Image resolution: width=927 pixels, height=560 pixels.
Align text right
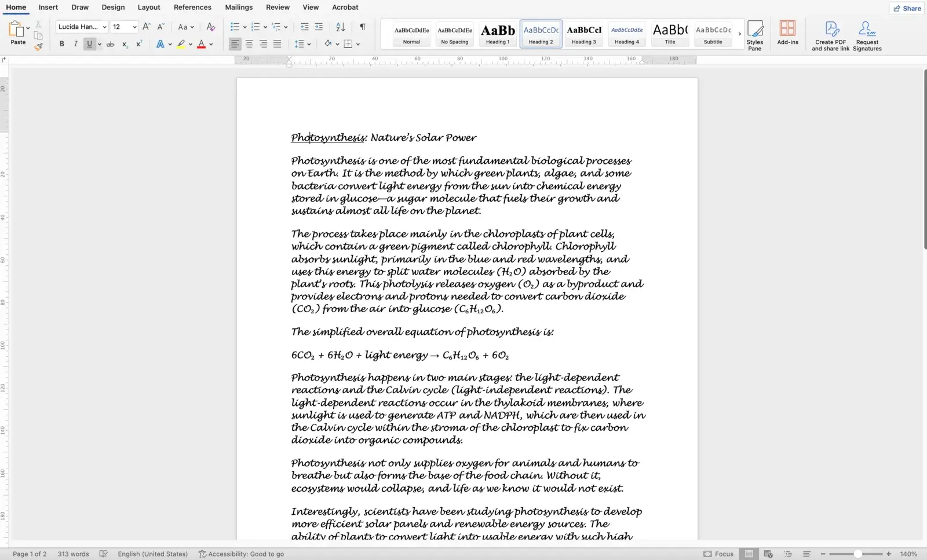coord(263,44)
